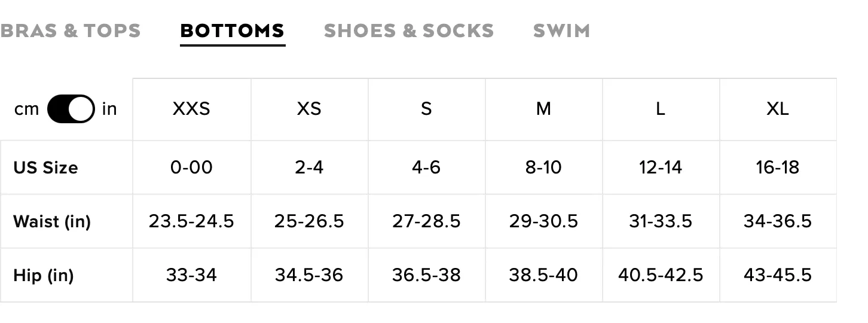Click the 27-28.5 waist measurement cell

[426, 221]
